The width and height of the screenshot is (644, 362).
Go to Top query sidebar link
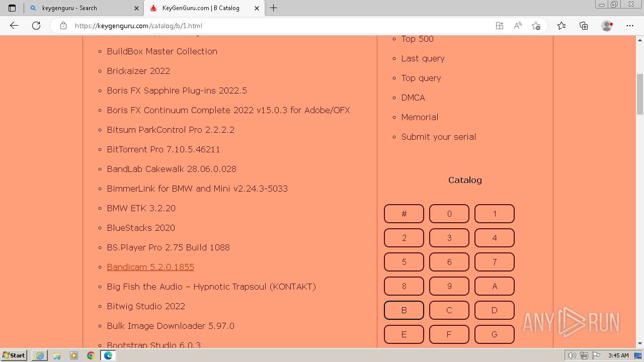421,78
